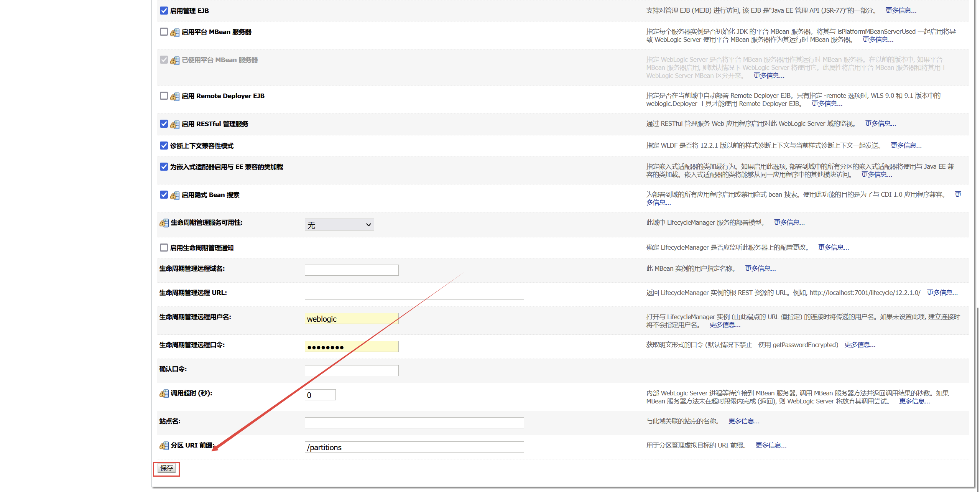Open 更多信息 link for 已使用平台 MBean 服务器
Viewport: 980px width, 492px height.
(769, 76)
